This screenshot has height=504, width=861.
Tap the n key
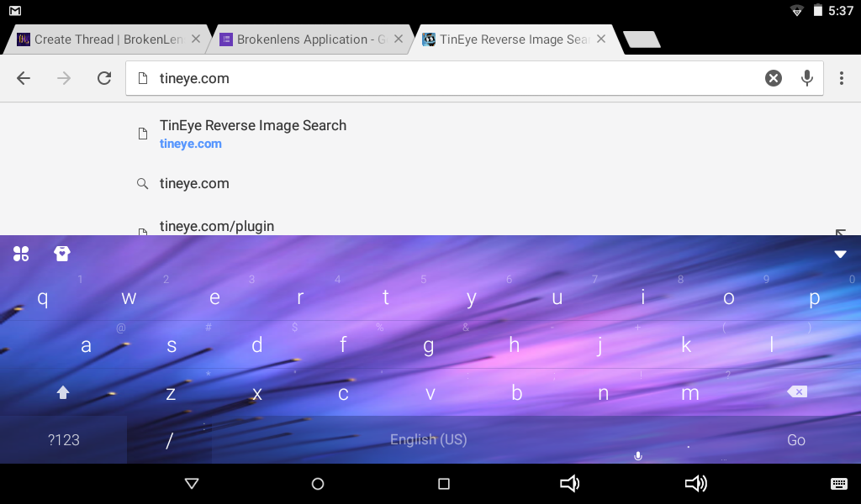pyautogui.click(x=603, y=392)
